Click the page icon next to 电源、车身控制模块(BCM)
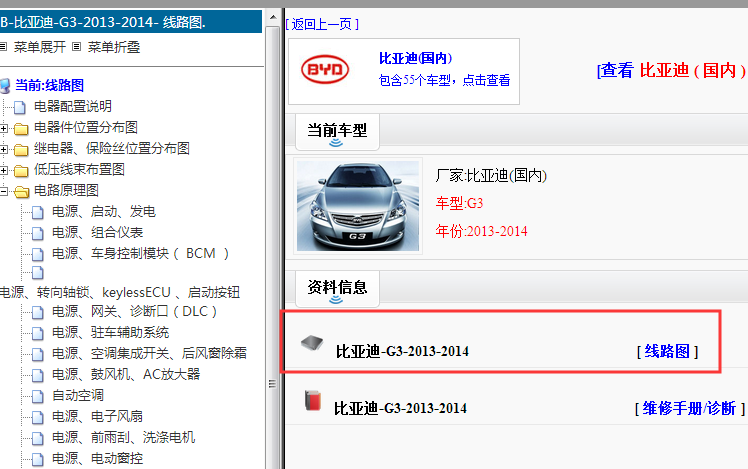This screenshot has width=748, height=469. click(x=38, y=254)
